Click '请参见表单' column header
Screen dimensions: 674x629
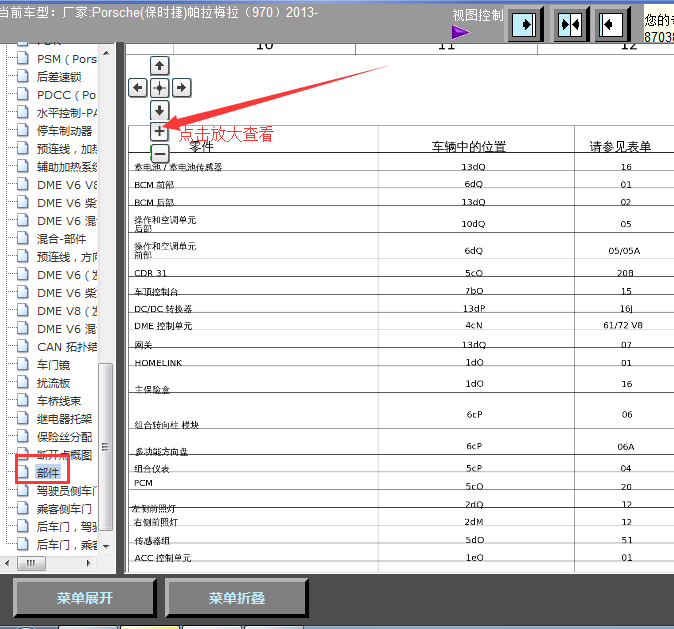pyautogui.click(x=620, y=147)
